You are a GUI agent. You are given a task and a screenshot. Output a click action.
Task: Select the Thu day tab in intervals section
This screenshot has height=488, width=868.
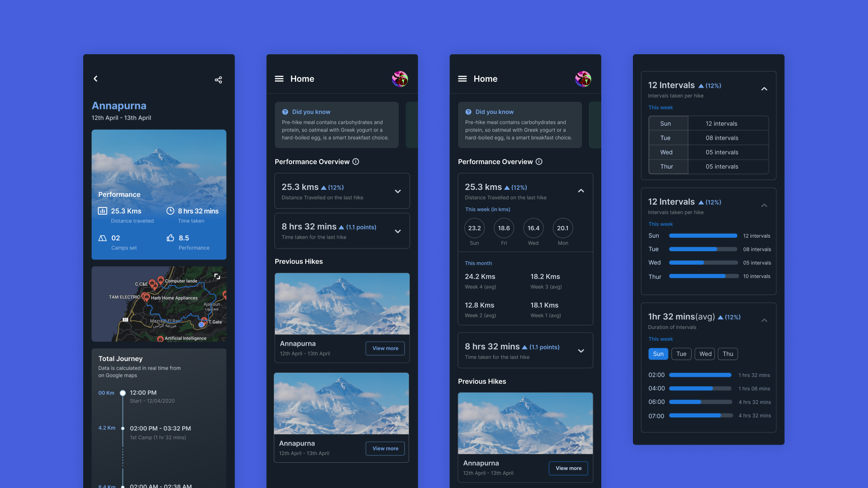coord(727,353)
